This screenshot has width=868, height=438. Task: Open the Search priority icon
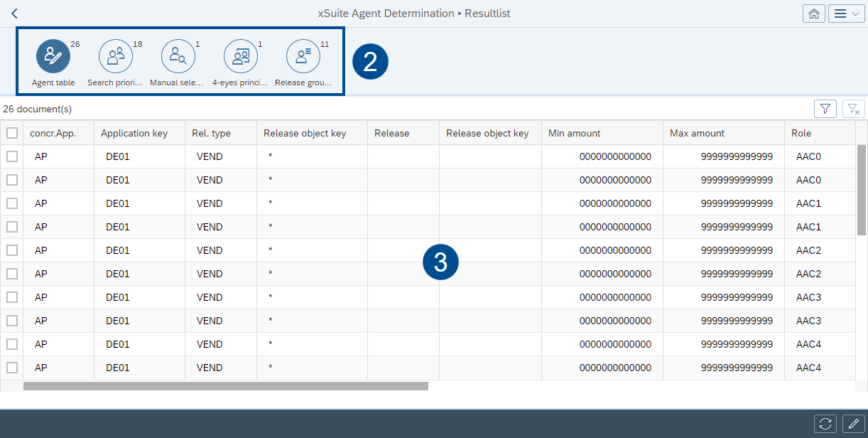[x=116, y=57]
